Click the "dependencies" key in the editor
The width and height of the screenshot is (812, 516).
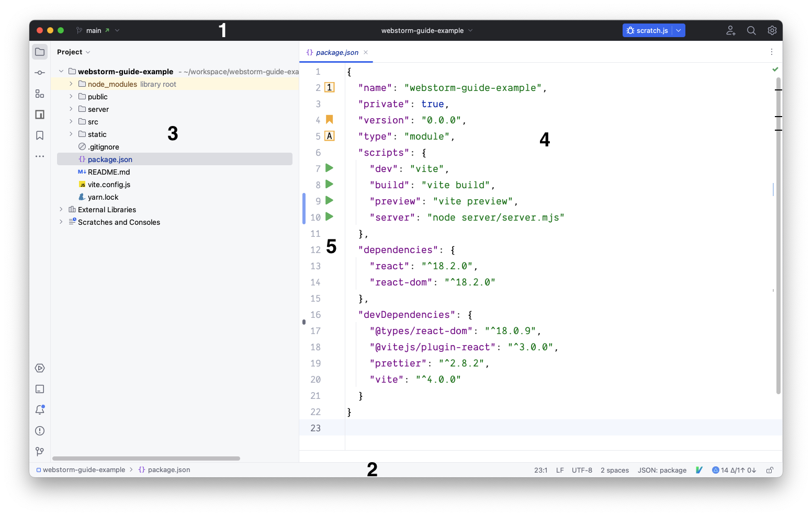click(x=398, y=250)
